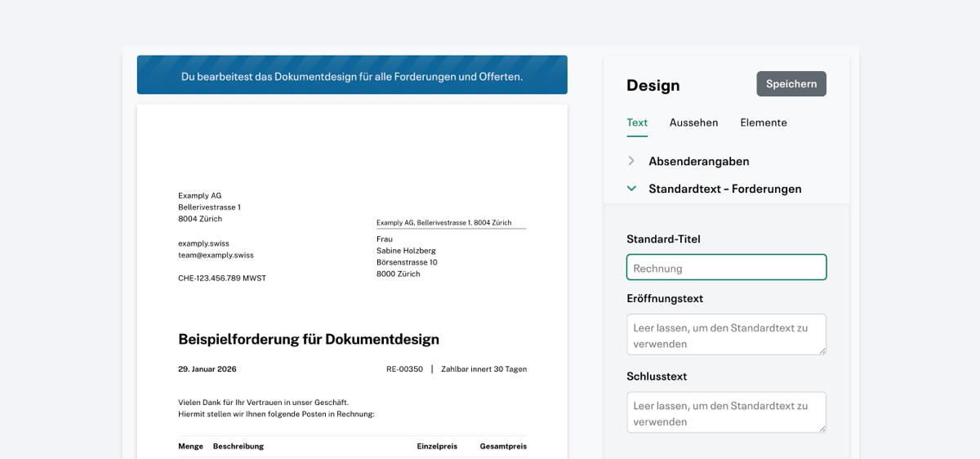Click examply.swiss in the sender block
This screenshot has height=459, width=980.
tap(203, 243)
